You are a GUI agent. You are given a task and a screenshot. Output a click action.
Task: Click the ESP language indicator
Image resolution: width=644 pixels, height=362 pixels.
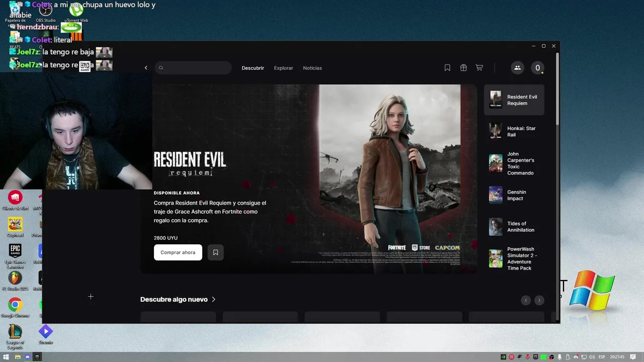[x=602, y=357]
